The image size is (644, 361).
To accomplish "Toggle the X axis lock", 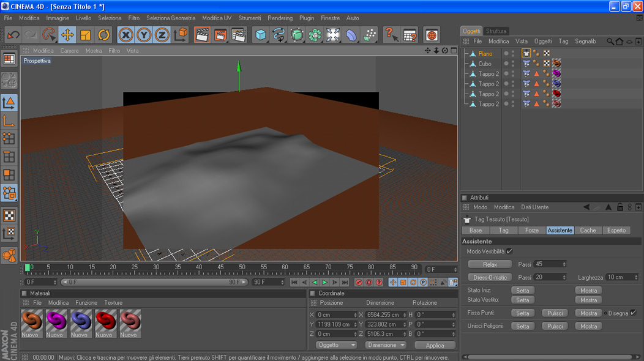I will [126, 35].
